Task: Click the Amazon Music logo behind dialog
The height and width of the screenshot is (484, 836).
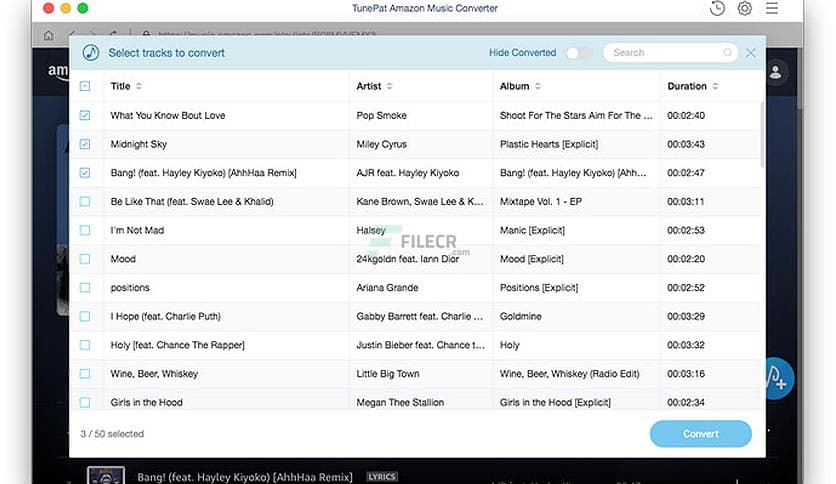Action: [58, 71]
